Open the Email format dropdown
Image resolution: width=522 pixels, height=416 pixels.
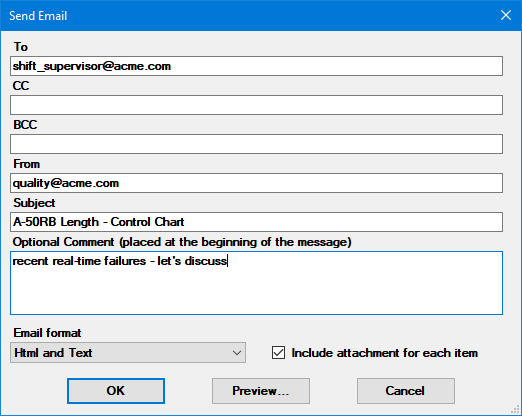point(128,353)
